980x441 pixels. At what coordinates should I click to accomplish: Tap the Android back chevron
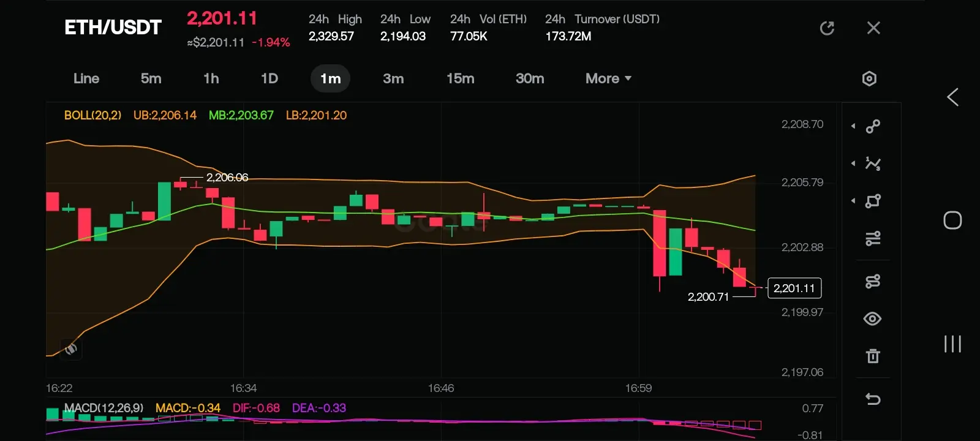pos(952,97)
